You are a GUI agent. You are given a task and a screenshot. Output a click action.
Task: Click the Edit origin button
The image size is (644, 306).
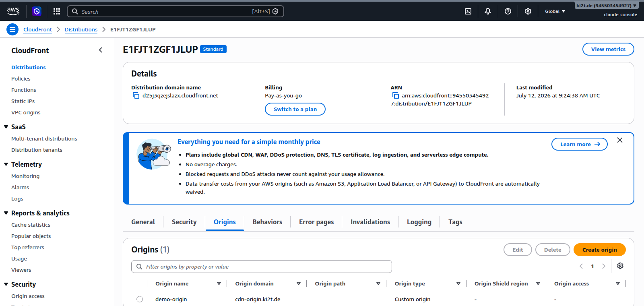[x=518, y=250]
